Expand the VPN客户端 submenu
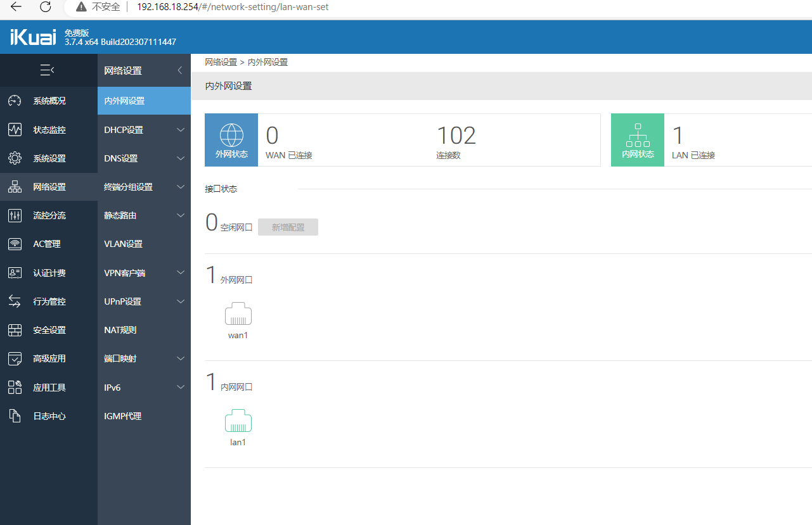The height and width of the screenshot is (525, 812). (x=181, y=273)
